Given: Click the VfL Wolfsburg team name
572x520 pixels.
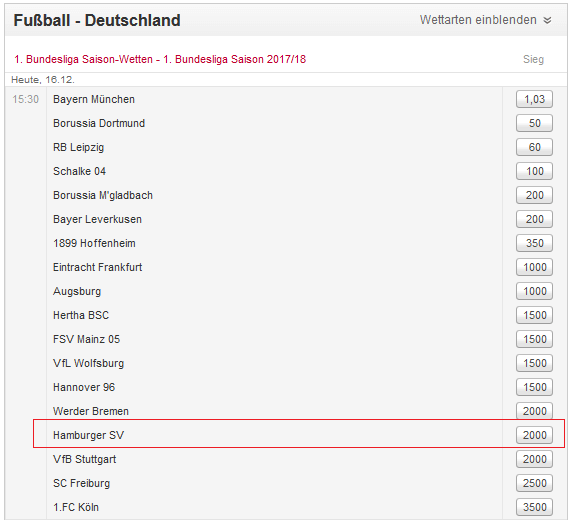Looking at the screenshot, I should [x=89, y=363].
